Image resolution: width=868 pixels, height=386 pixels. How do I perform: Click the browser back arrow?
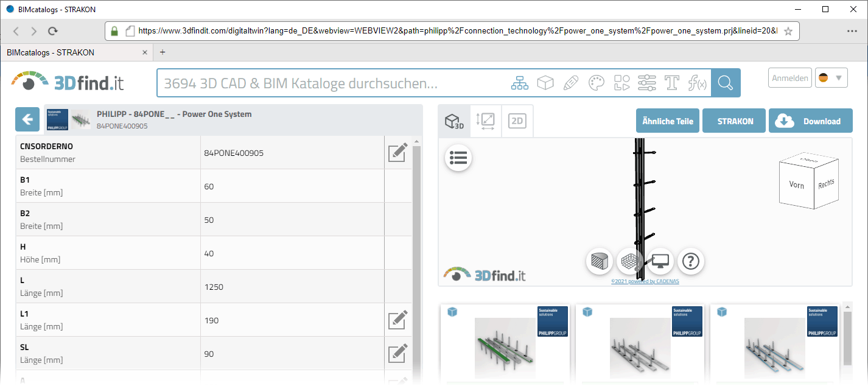(x=16, y=31)
